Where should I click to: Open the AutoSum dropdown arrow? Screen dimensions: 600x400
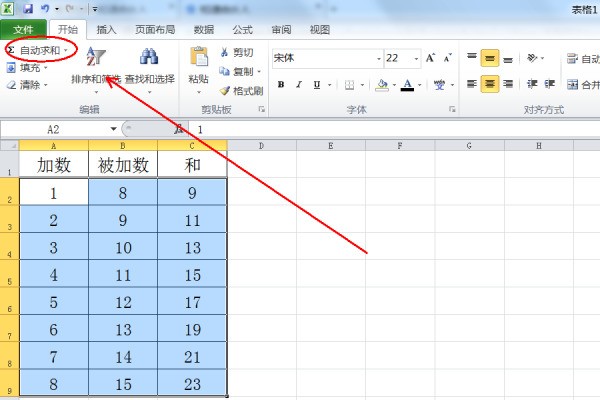point(65,50)
